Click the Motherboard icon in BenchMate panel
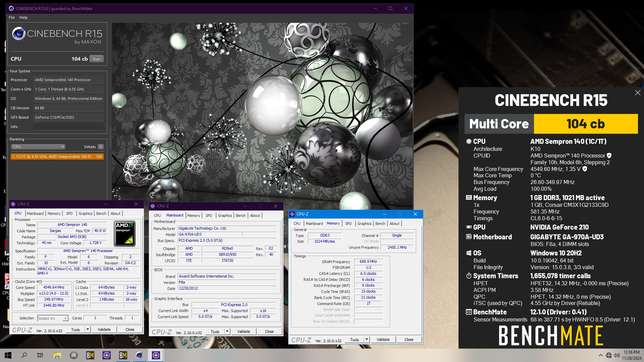This screenshot has height=362, width=644. tap(469, 237)
